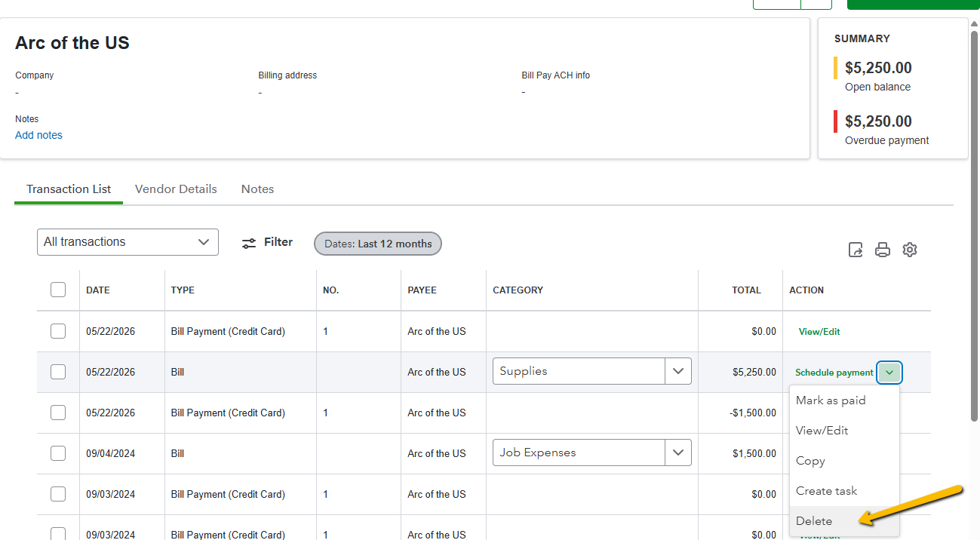Sort by the PAYEE column header
The height and width of the screenshot is (540, 980).
coord(422,290)
